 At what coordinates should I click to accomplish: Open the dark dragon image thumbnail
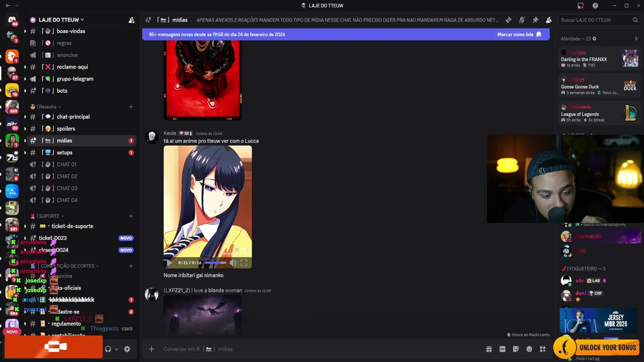203,315
